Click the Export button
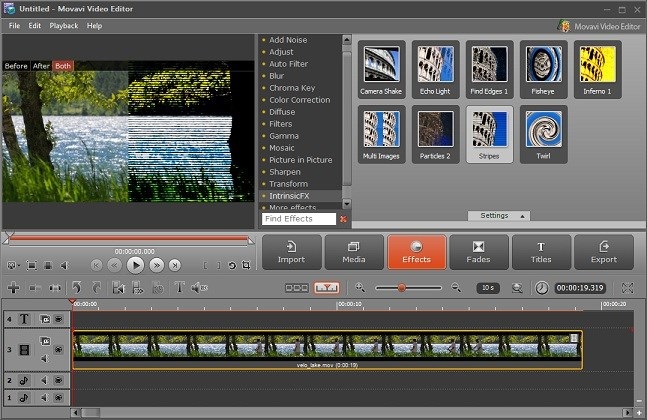This screenshot has height=420, width=647. pos(604,252)
